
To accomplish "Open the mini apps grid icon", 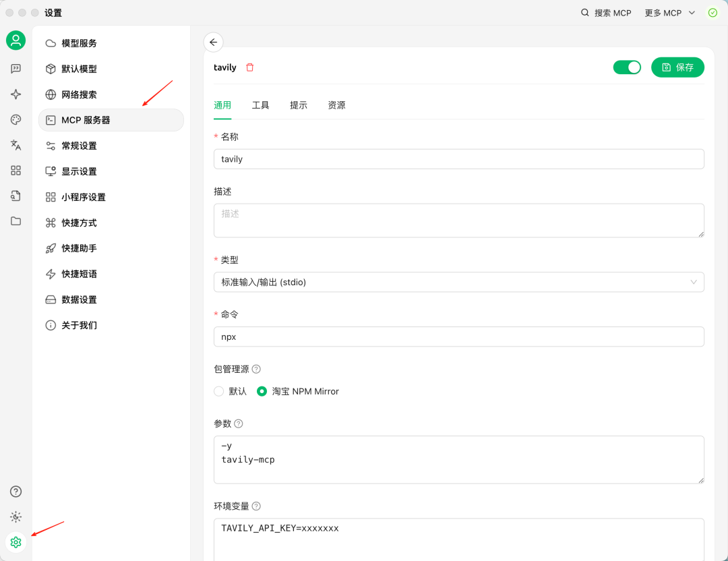I will pos(16,171).
